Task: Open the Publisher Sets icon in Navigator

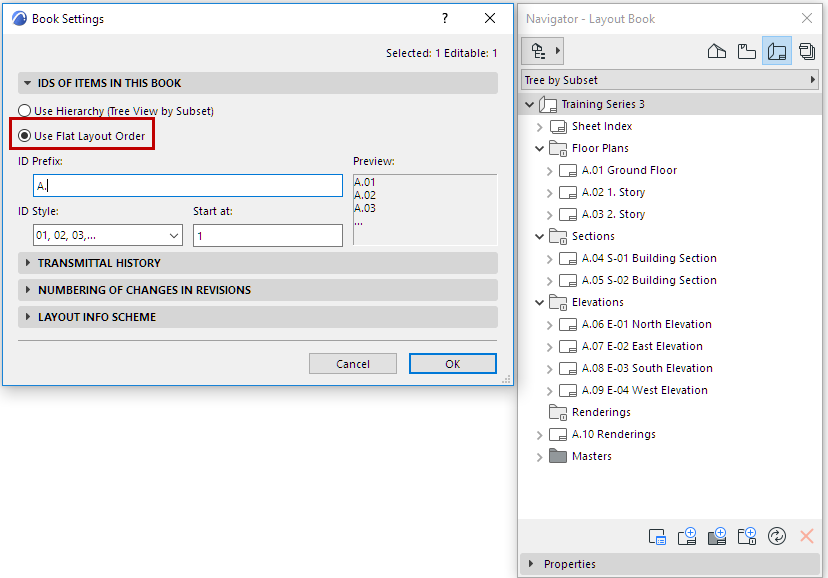Action: pos(807,51)
